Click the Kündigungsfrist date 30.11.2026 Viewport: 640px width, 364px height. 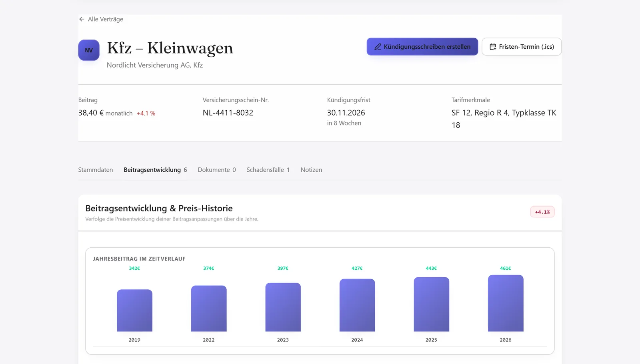click(346, 113)
